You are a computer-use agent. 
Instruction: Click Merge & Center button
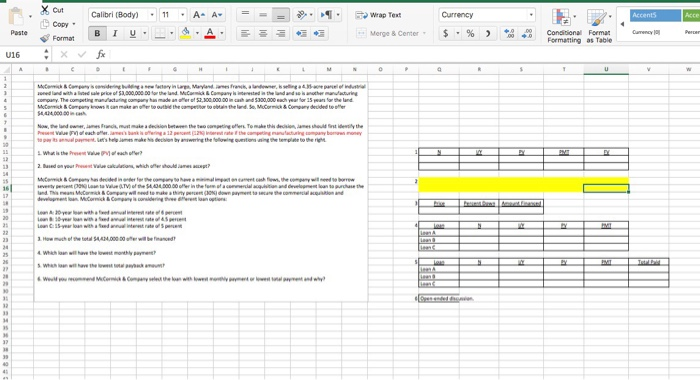tap(391, 33)
